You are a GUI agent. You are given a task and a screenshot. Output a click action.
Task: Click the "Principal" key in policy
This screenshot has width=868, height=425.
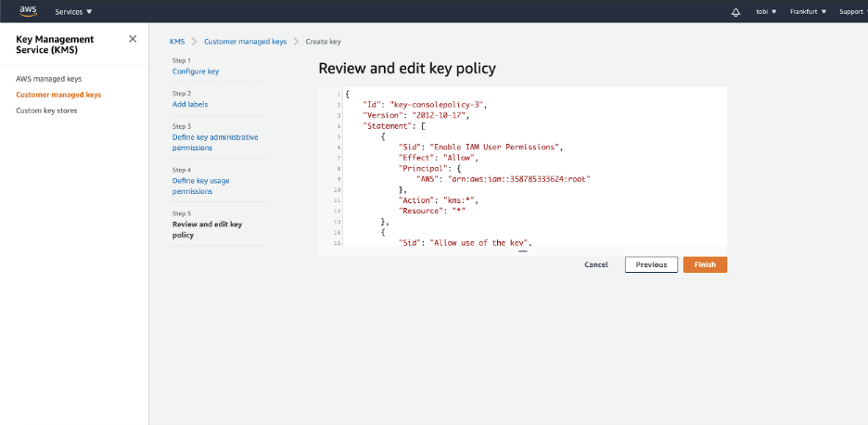[x=425, y=169]
